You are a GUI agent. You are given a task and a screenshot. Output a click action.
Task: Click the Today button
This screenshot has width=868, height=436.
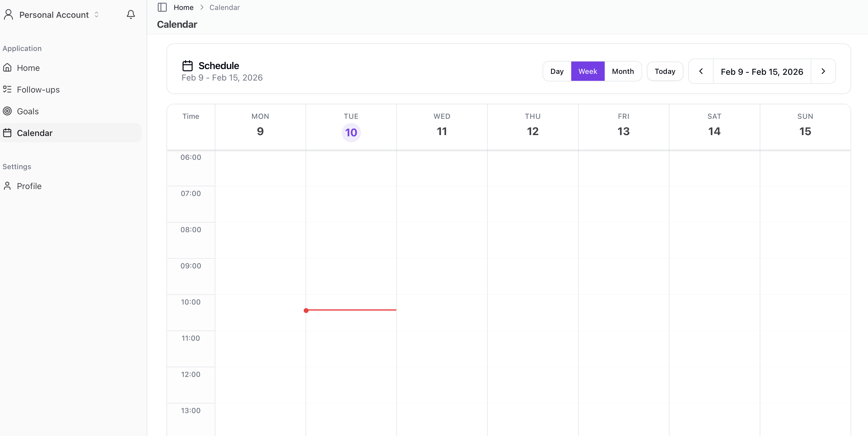click(x=664, y=71)
